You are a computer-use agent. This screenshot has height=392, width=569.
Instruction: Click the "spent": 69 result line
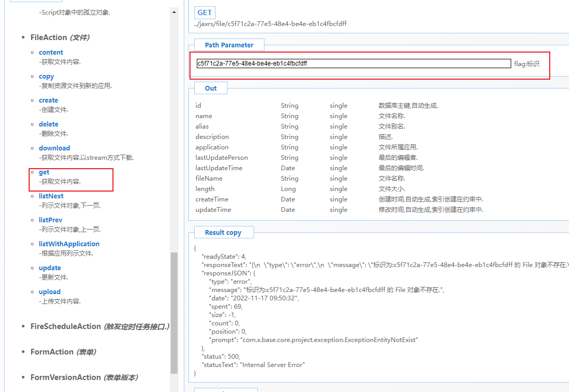[226, 306]
